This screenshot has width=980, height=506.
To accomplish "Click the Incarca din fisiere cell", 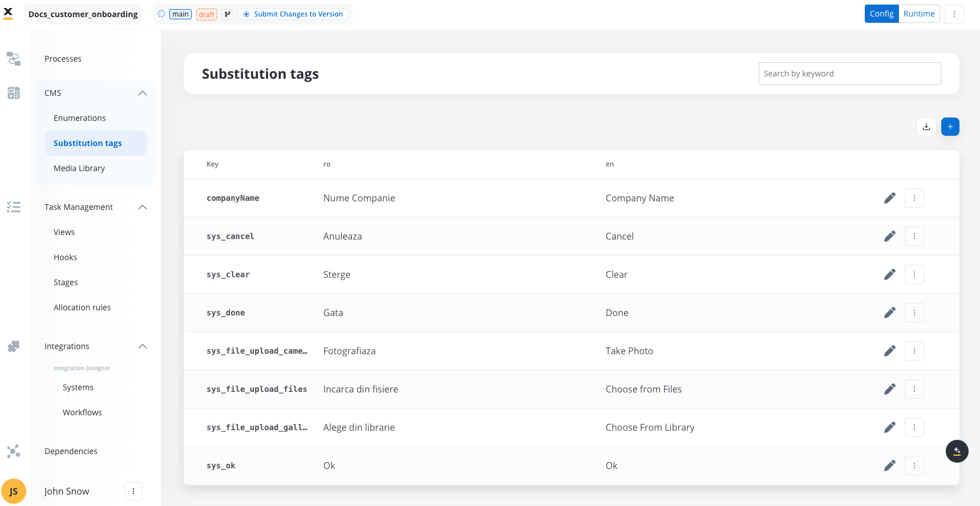I will pyautogui.click(x=361, y=389).
